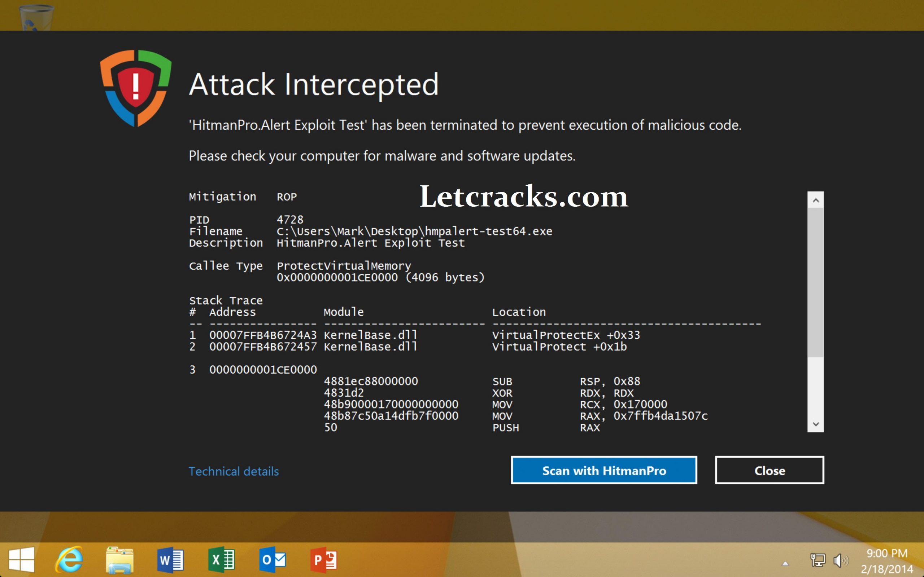Click Scan with HitmanPro button
This screenshot has width=924, height=577.
[604, 470]
